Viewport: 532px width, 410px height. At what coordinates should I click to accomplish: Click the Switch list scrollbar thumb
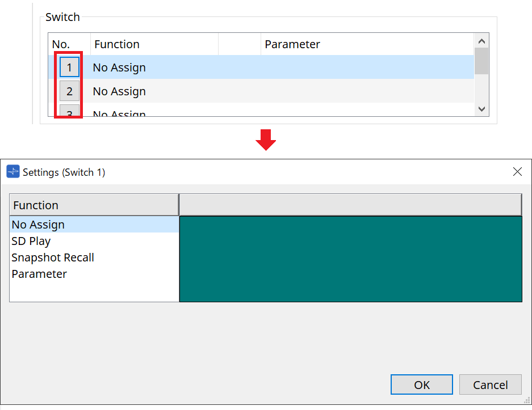(x=481, y=61)
